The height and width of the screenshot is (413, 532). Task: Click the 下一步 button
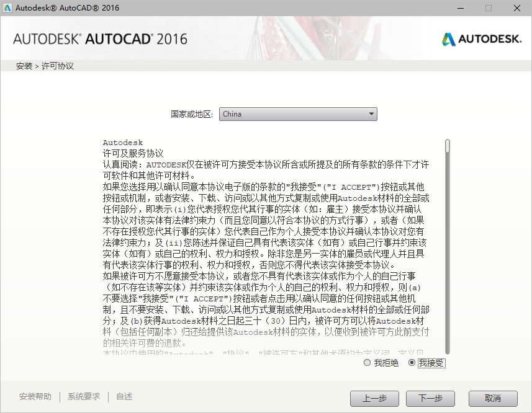coord(430,399)
